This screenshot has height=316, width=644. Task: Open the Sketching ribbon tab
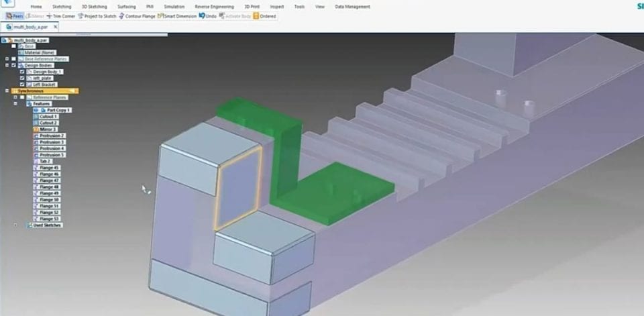tap(62, 7)
